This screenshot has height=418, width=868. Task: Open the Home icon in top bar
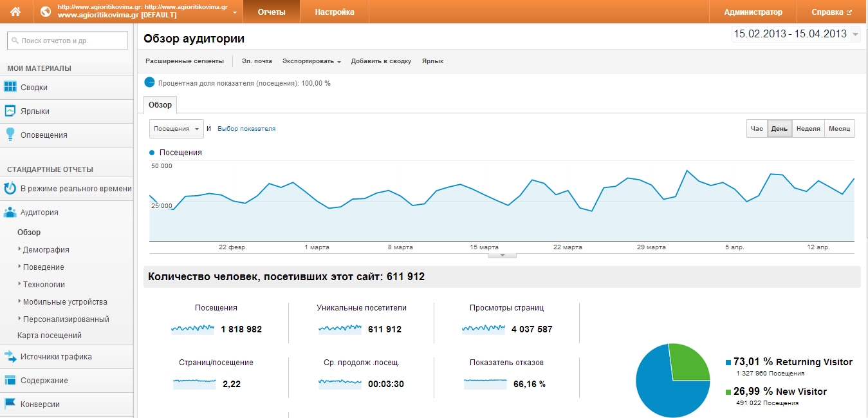click(x=15, y=12)
